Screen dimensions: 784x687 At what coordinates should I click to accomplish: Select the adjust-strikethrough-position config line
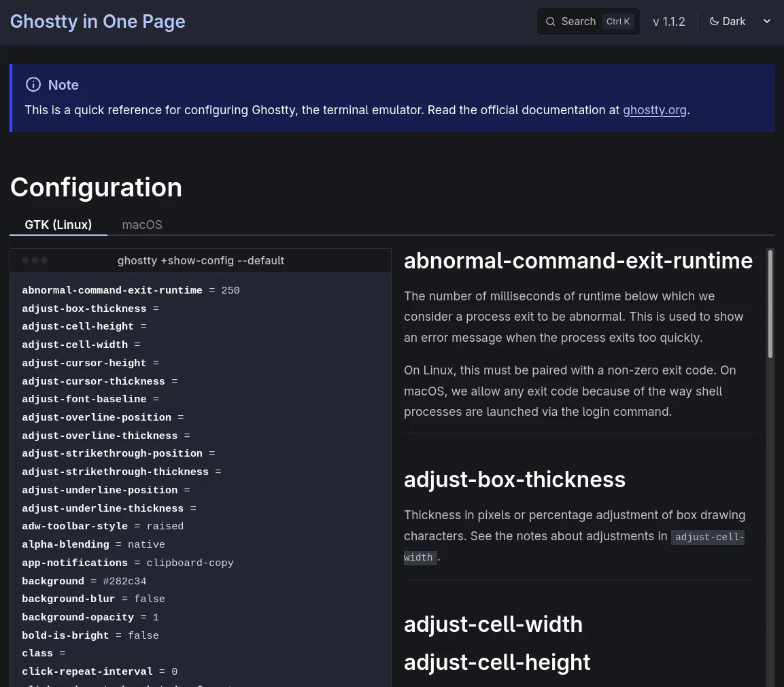[118, 453]
